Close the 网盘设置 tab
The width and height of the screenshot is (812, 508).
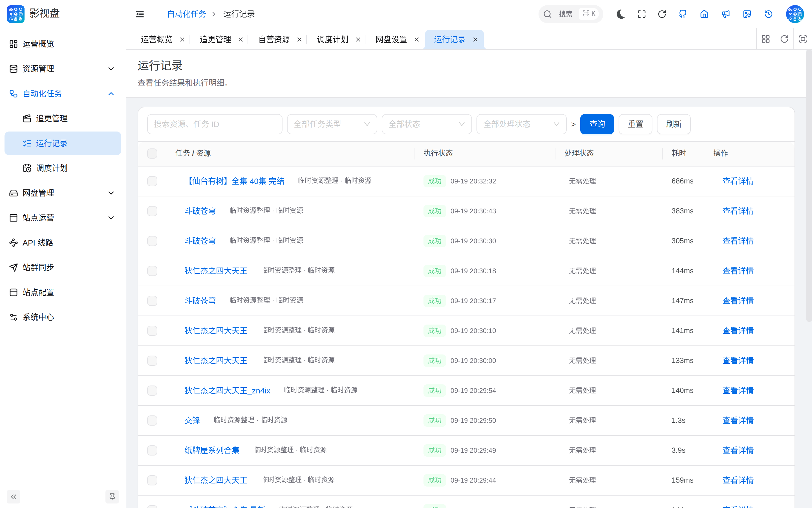[417, 40]
